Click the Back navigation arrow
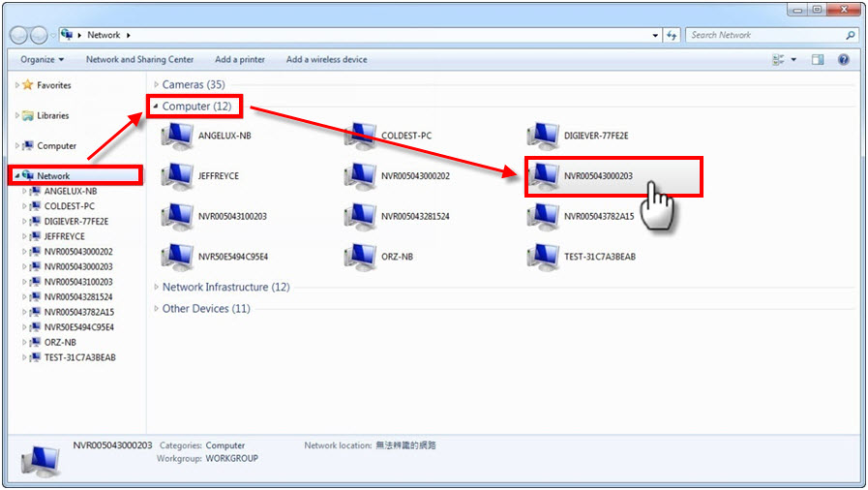Screen dimensions: 868x490 pos(19,35)
